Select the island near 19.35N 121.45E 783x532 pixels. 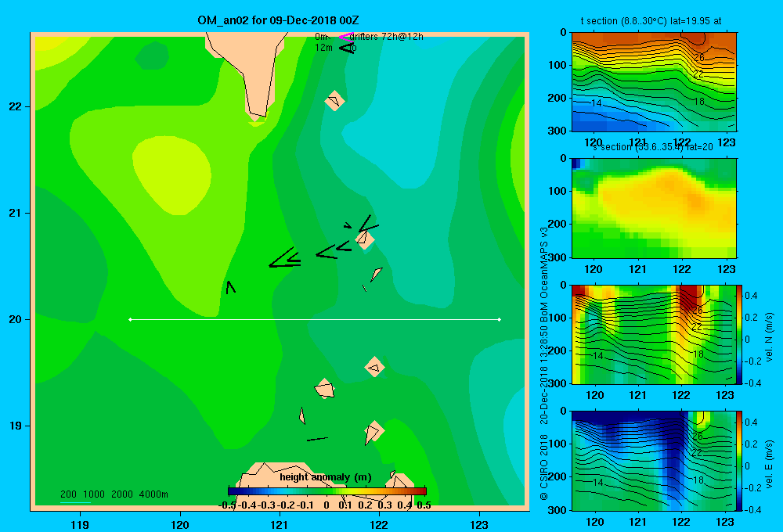(325, 389)
